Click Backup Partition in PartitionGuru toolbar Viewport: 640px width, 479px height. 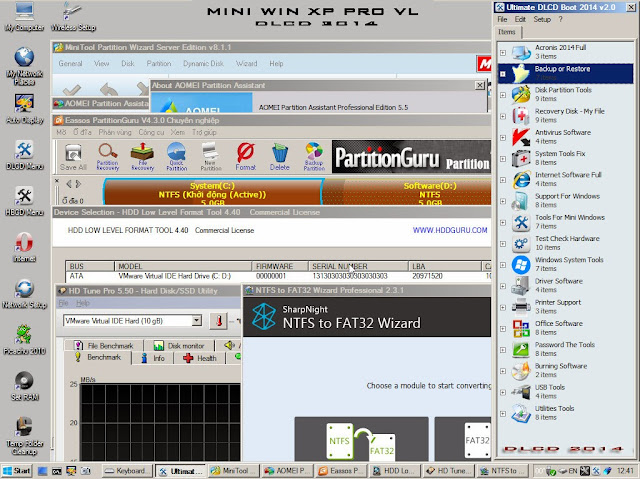point(314,157)
